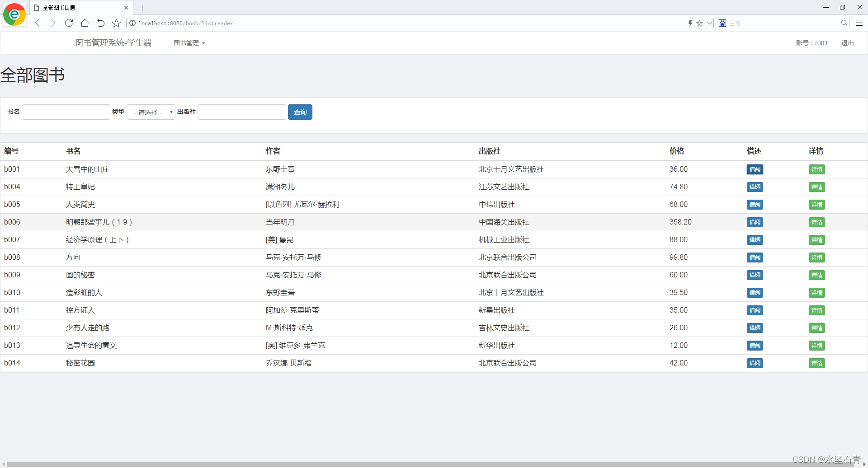The height and width of the screenshot is (468, 868).
Task: Click the search magnifier icon
Action: (844, 23)
